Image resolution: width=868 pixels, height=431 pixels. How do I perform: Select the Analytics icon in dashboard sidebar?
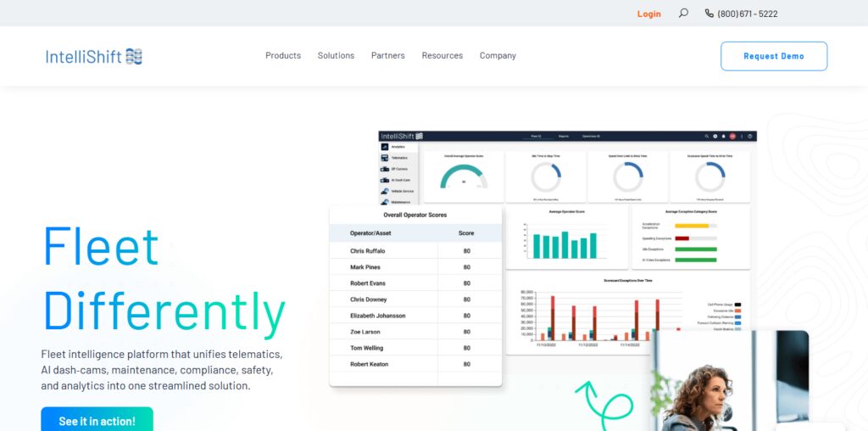pos(385,147)
